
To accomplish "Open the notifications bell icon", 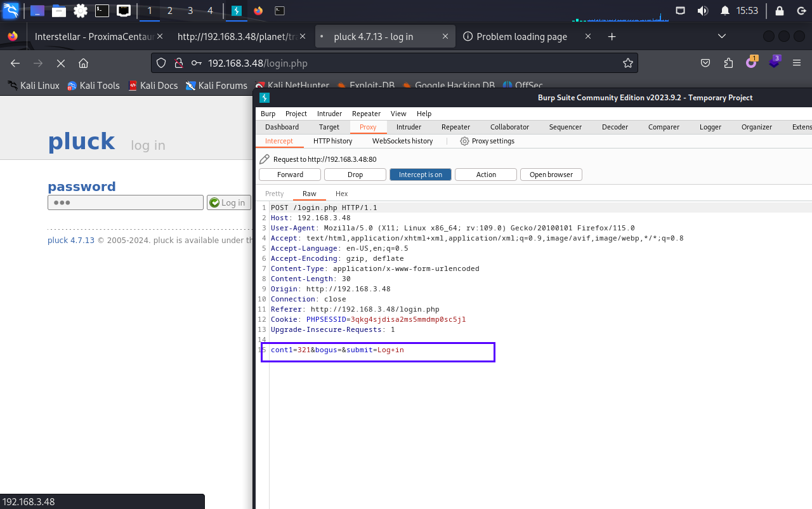I will tap(725, 11).
